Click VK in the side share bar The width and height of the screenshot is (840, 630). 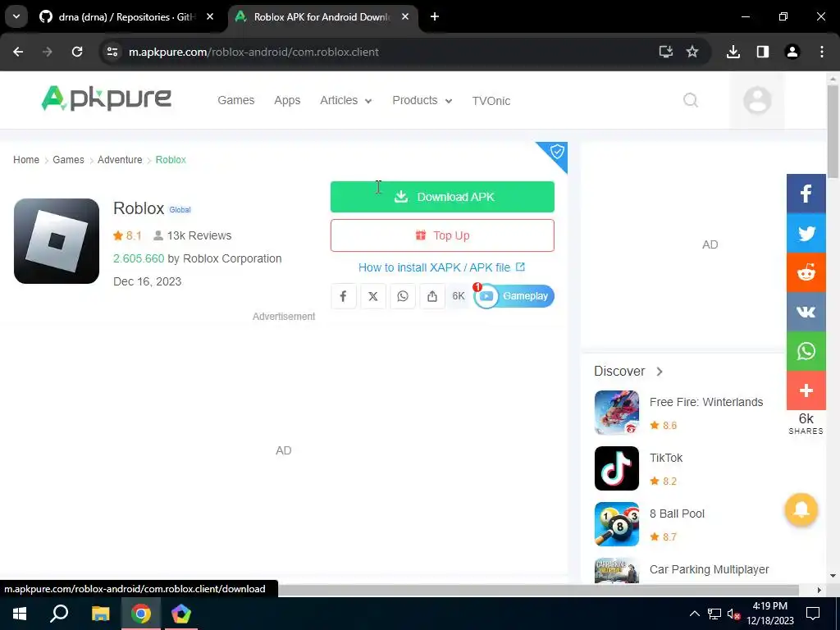click(x=806, y=312)
